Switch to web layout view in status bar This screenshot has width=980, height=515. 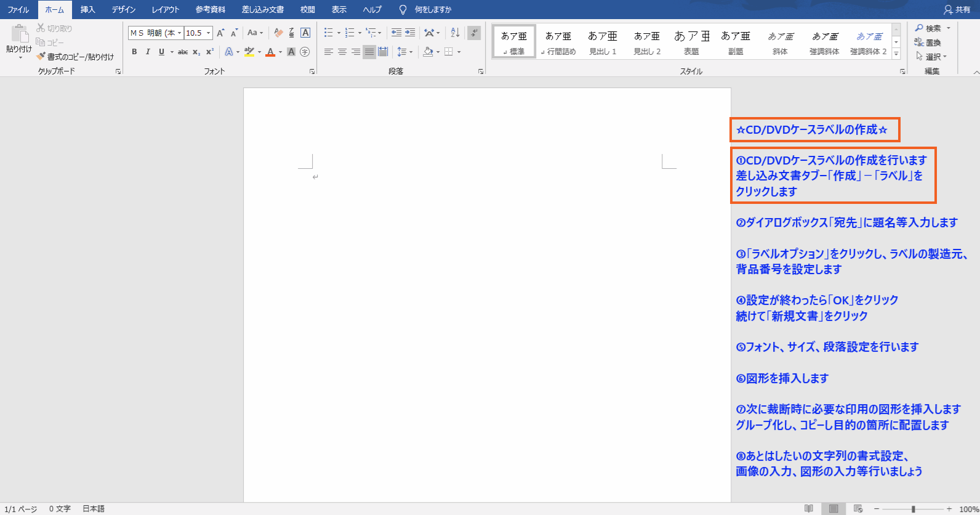click(858, 509)
